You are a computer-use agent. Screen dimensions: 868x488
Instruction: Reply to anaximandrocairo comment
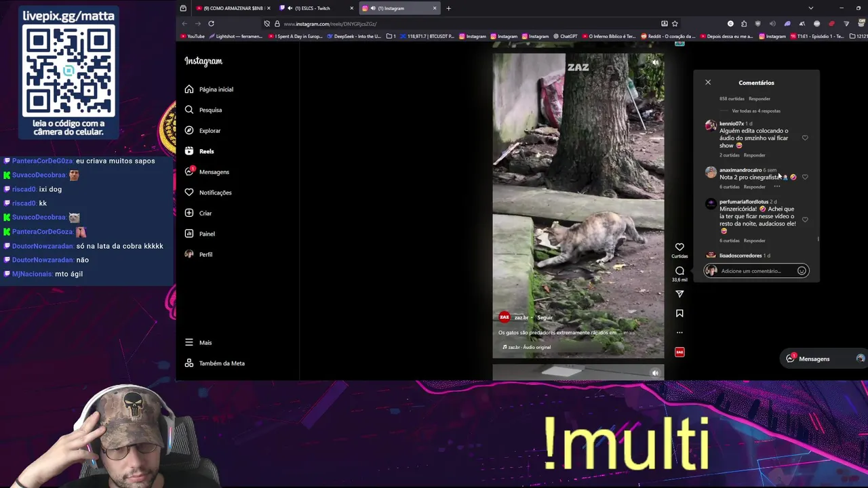(754, 187)
